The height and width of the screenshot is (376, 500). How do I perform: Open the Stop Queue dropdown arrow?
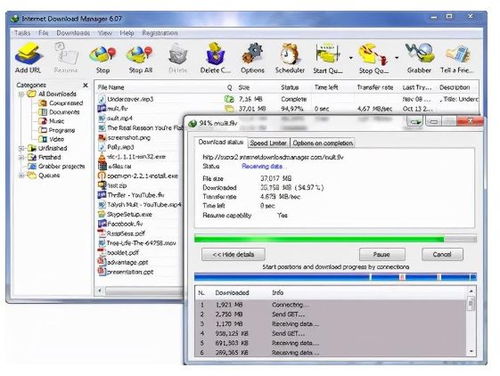pos(397,58)
